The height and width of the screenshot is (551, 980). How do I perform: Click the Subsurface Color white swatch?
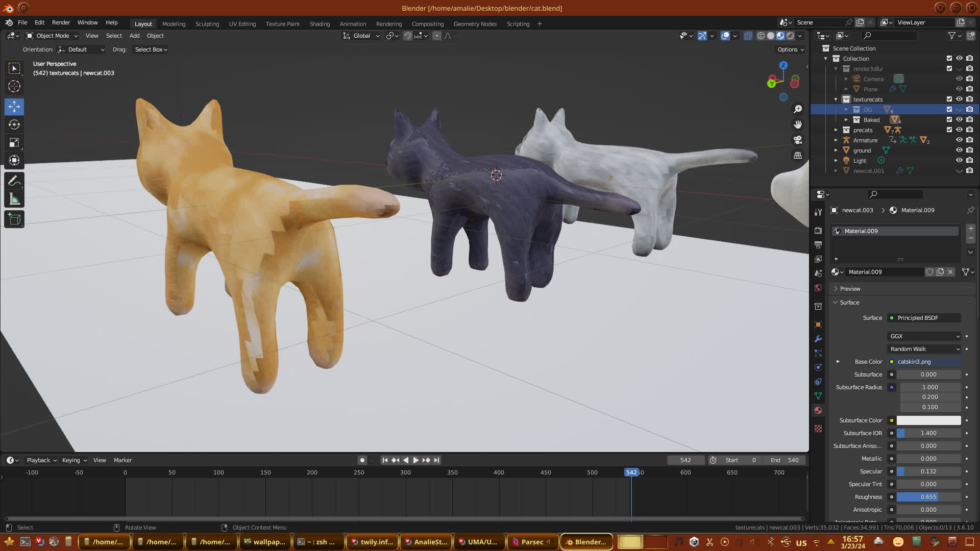pyautogui.click(x=928, y=420)
